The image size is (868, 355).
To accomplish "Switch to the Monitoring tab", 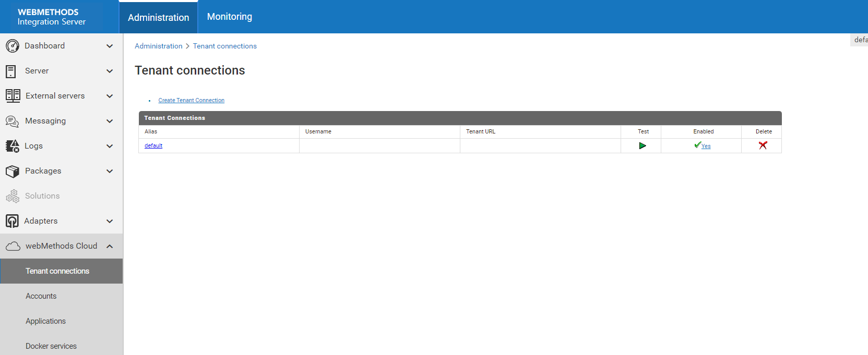I will pyautogui.click(x=230, y=17).
